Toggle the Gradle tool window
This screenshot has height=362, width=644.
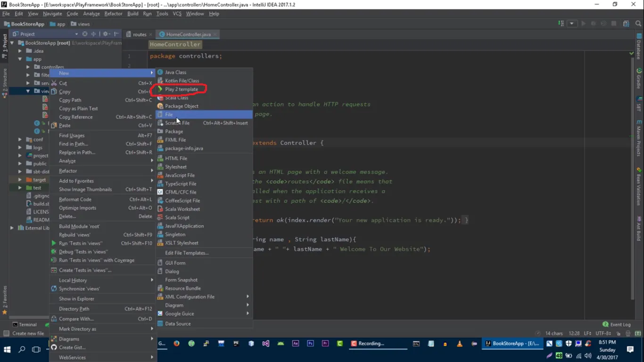[x=639, y=79]
